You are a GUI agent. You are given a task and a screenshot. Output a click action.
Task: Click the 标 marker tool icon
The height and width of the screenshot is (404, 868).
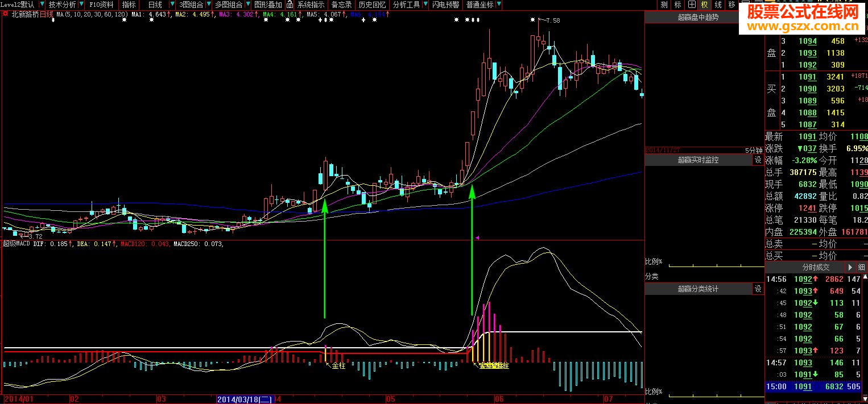pos(677,5)
